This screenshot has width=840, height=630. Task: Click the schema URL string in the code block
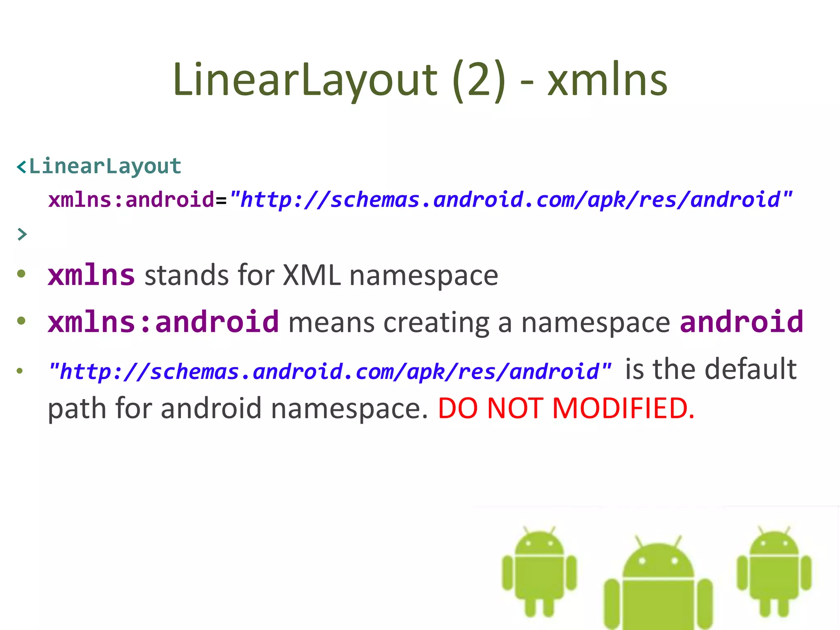coord(511,200)
